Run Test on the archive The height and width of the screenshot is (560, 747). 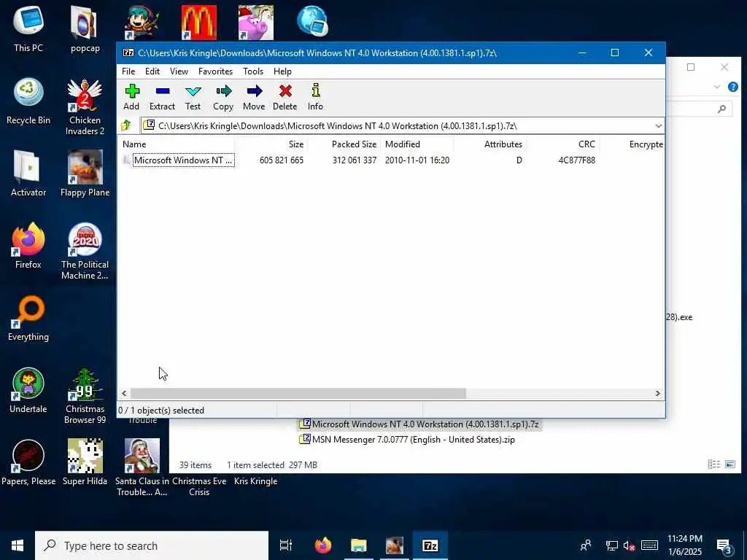[x=193, y=97]
